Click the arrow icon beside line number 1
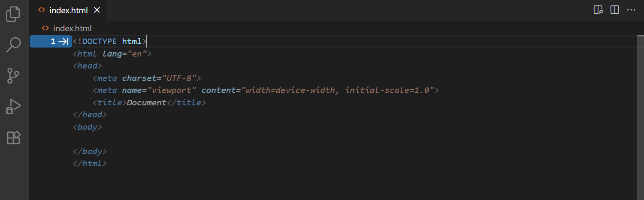Image resolution: width=644 pixels, height=200 pixels. pos(63,42)
